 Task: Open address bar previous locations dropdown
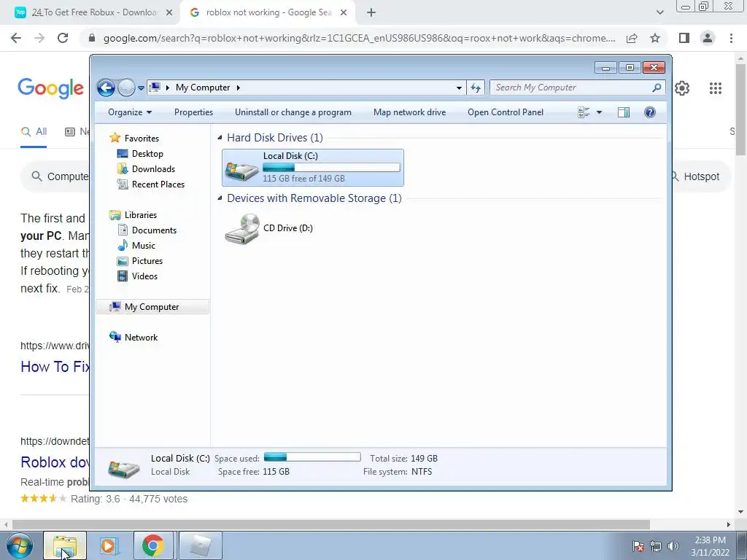(x=459, y=87)
